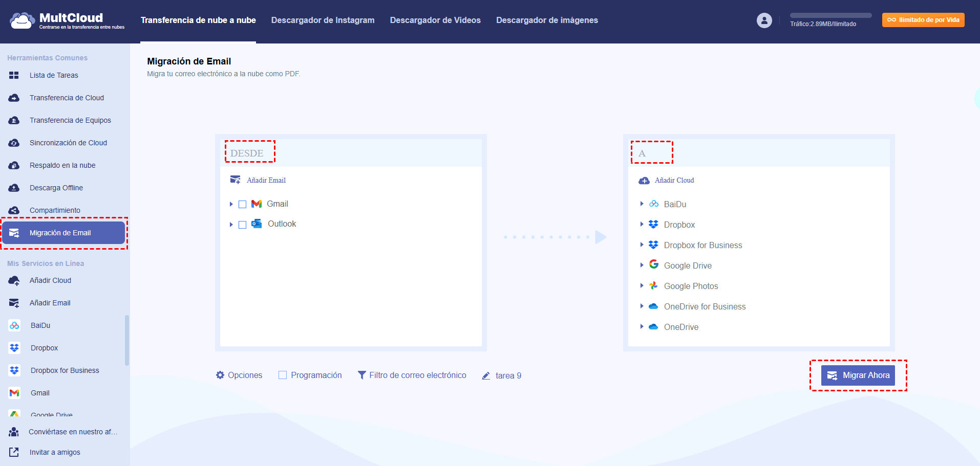Click the BaiDu sidebar icon
980x466 pixels.
pos(14,325)
